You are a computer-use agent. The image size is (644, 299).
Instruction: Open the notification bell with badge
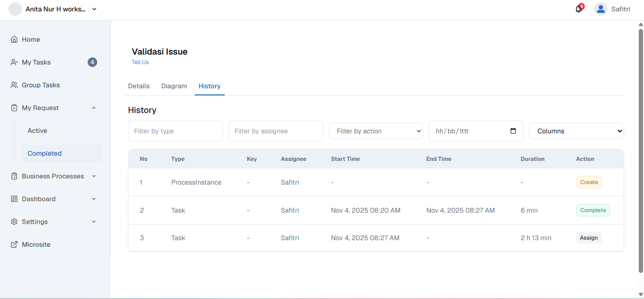pos(579,9)
